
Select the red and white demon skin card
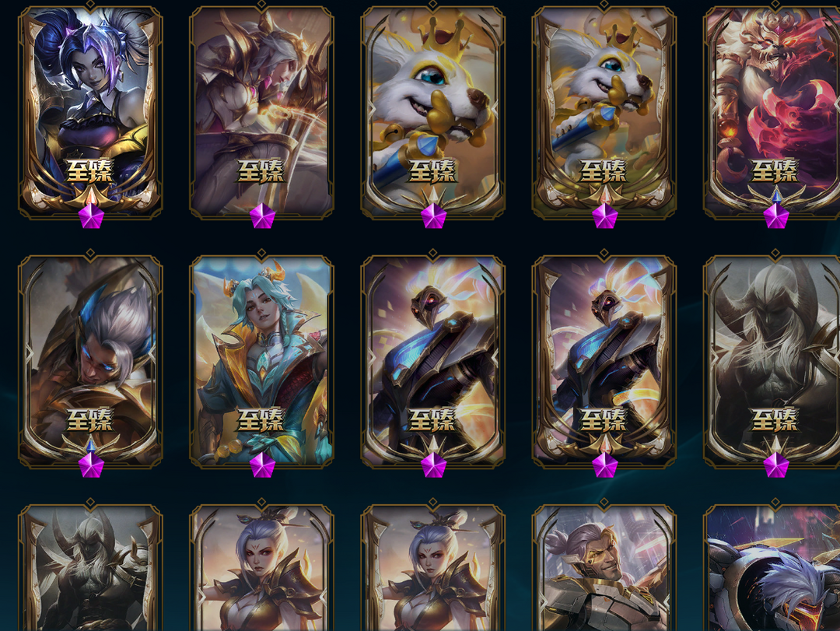click(772, 113)
